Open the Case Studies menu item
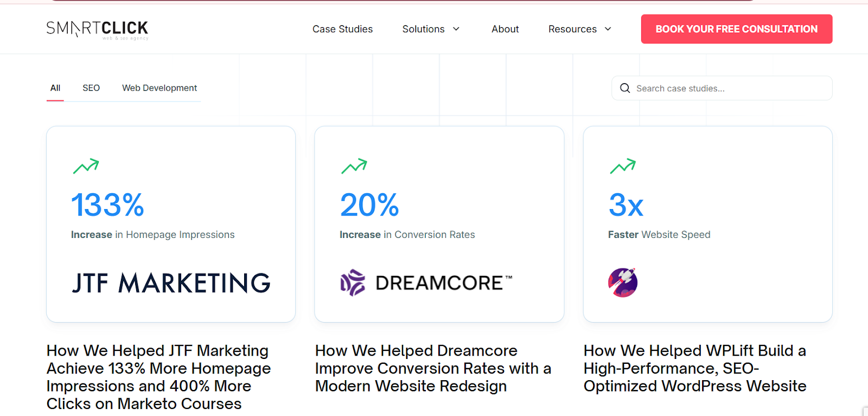The image size is (868, 416). point(342,29)
